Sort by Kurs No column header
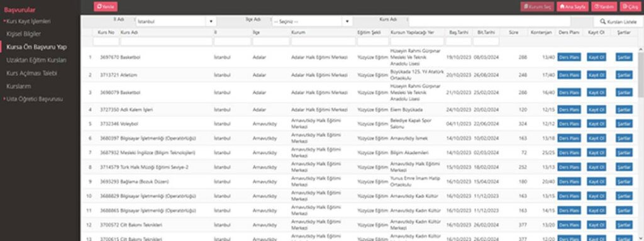Image resolution: width=644 pixels, height=241 pixels. 106,32
